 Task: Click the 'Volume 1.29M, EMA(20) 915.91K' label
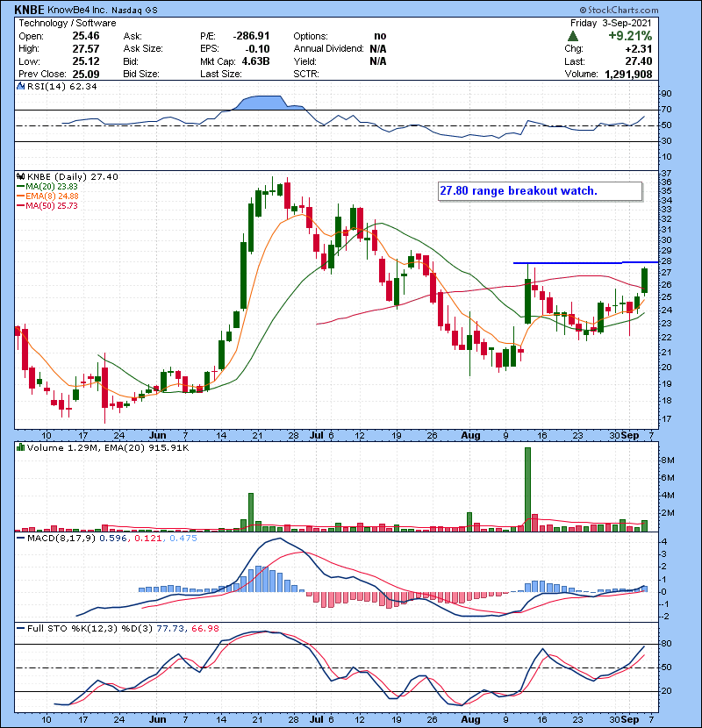tap(108, 447)
